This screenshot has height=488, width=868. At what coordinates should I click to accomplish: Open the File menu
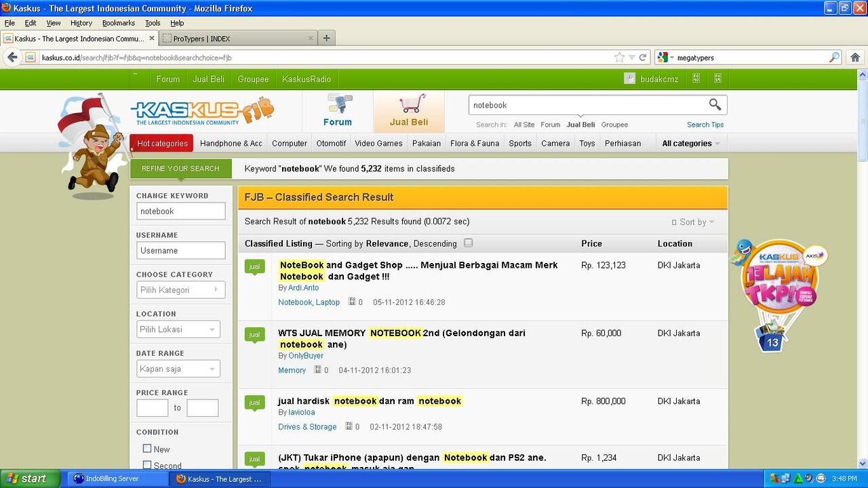tap(9, 23)
